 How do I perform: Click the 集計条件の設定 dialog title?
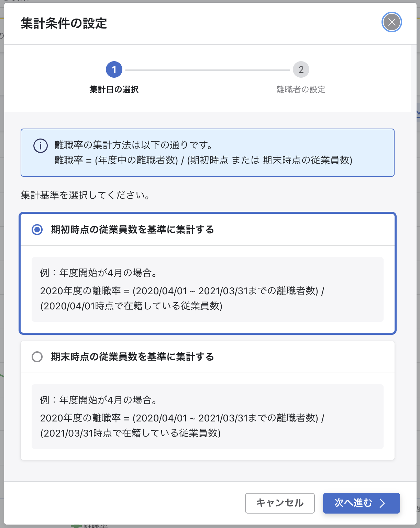coord(64,23)
